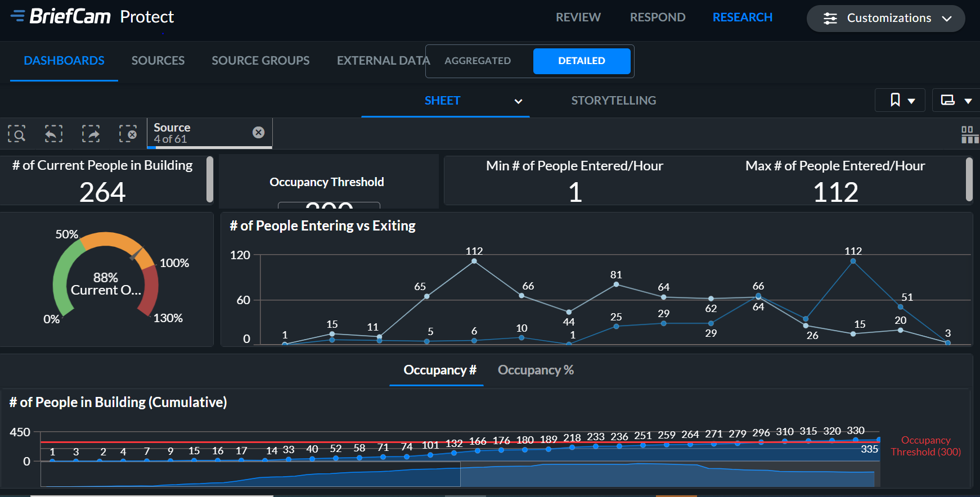Click the smart search selection icon
Image resolution: width=980 pixels, height=497 pixels.
17,134
